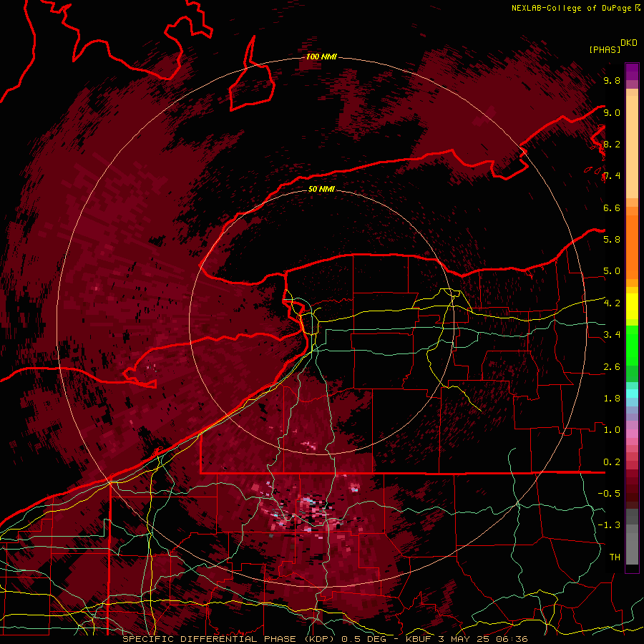Pick the cyan band beside 1.8
644x644 pixels.
click(x=632, y=394)
